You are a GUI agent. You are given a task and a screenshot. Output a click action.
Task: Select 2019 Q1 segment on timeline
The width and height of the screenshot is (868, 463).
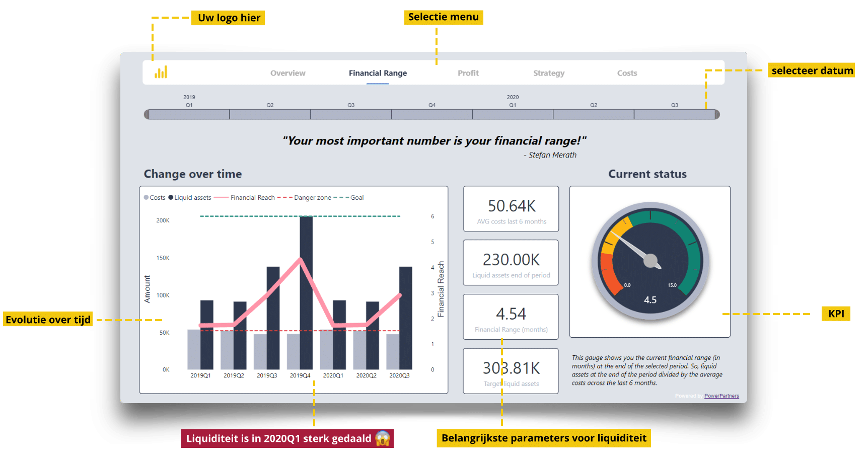[189, 115]
